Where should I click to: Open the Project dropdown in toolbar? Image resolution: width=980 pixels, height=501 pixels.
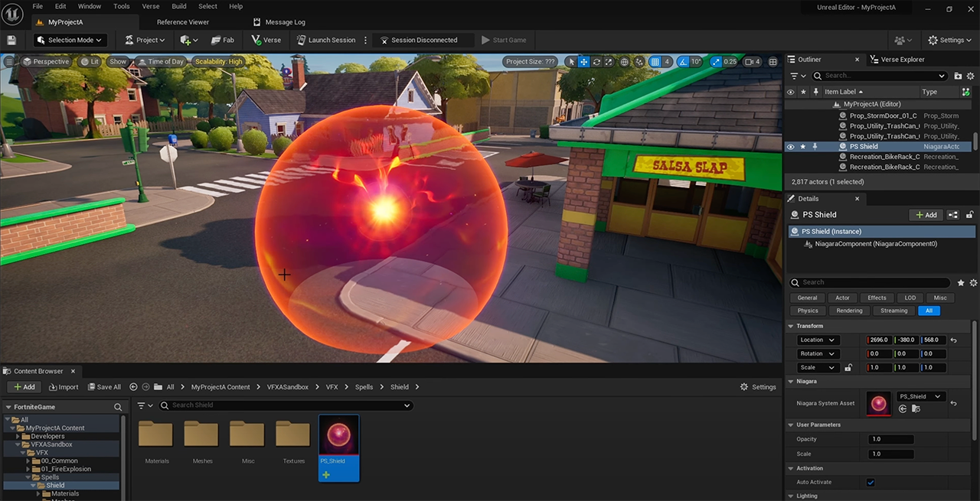point(145,40)
